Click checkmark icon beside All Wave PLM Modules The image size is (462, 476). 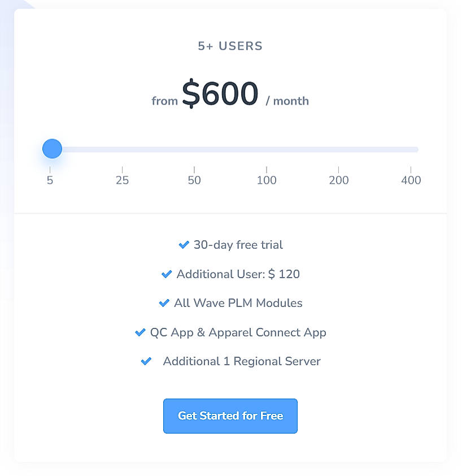click(164, 303)
